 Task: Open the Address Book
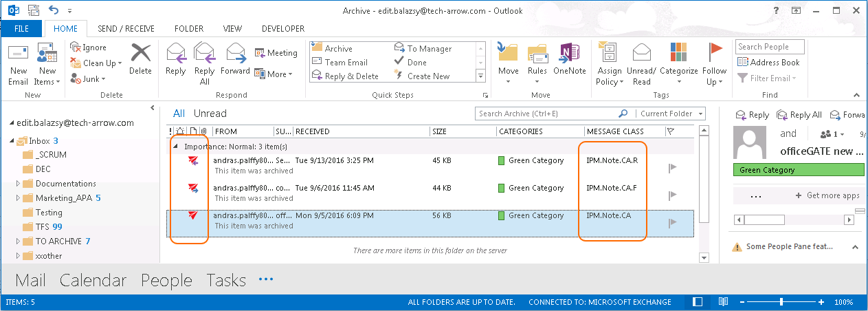click(x=769, y=62)
